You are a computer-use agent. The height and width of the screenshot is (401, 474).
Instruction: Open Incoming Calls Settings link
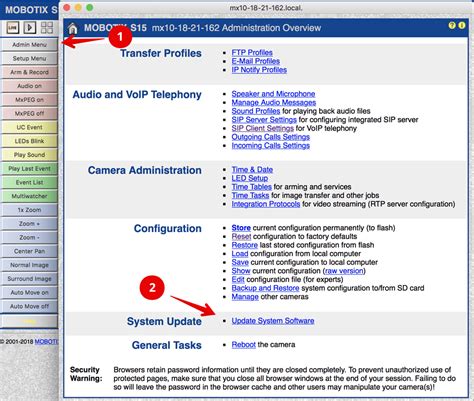point(271,146)
